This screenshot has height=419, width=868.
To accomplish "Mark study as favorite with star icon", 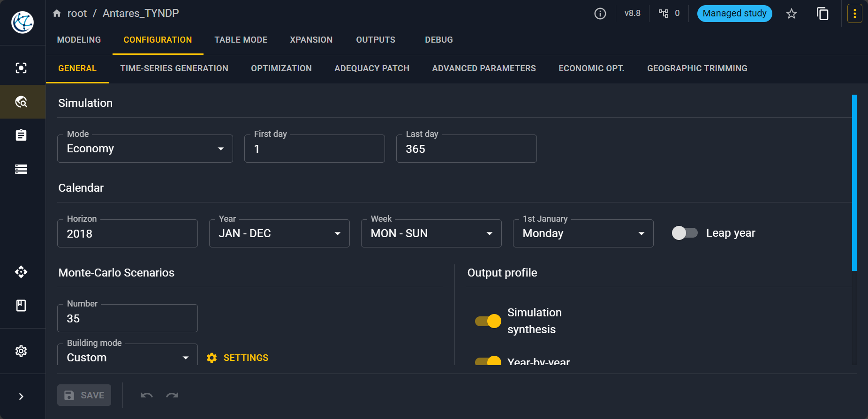I will (x=792, y=14).
